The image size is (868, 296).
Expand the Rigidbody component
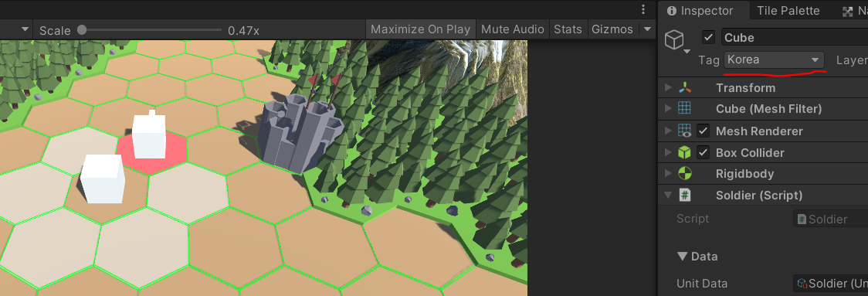point(668,173)
